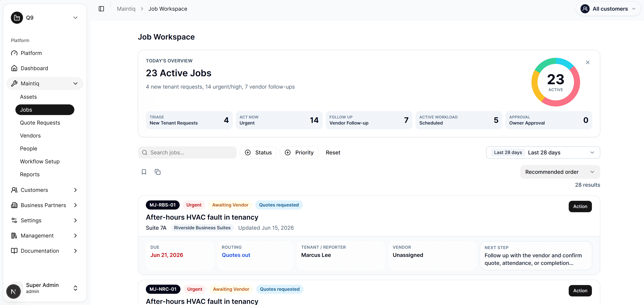Click the Documentation book icon
Screen dimensions: 644x305
point(14,251)
